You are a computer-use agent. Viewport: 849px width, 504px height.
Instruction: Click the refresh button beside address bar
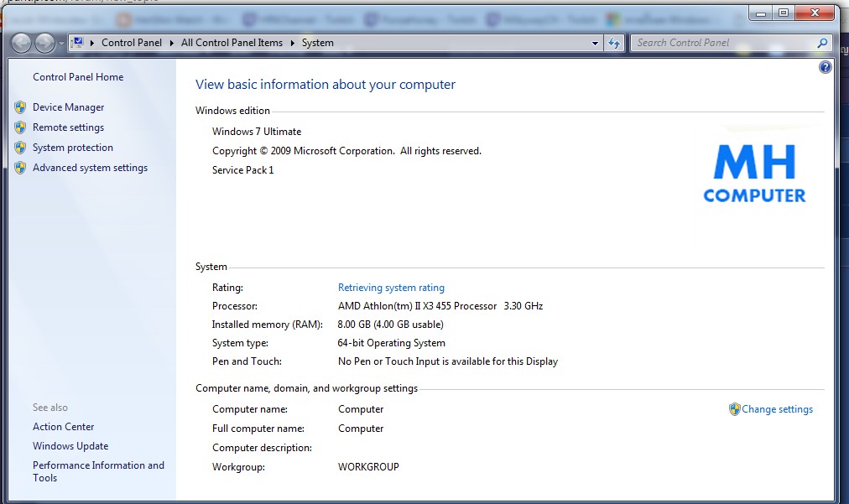click(x=614, y=43)
